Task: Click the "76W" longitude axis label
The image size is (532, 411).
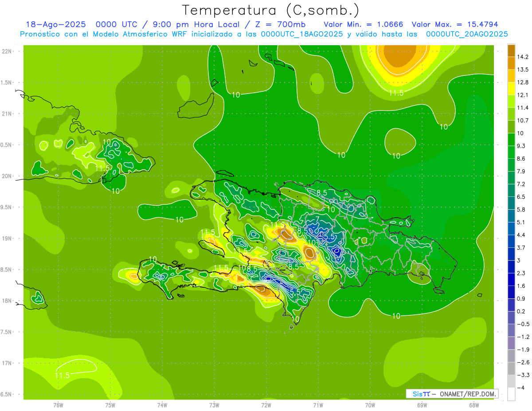Action: pyautogui.click(x=58, y=405)
